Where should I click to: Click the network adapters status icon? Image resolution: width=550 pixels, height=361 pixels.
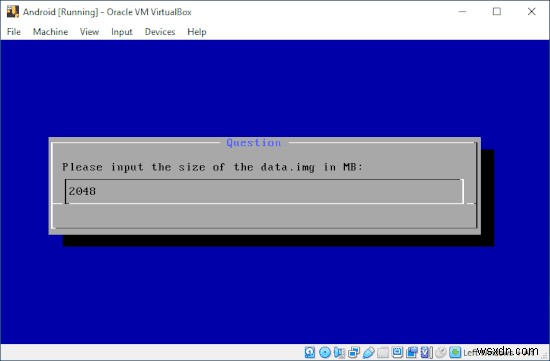(x=354, y=352)
